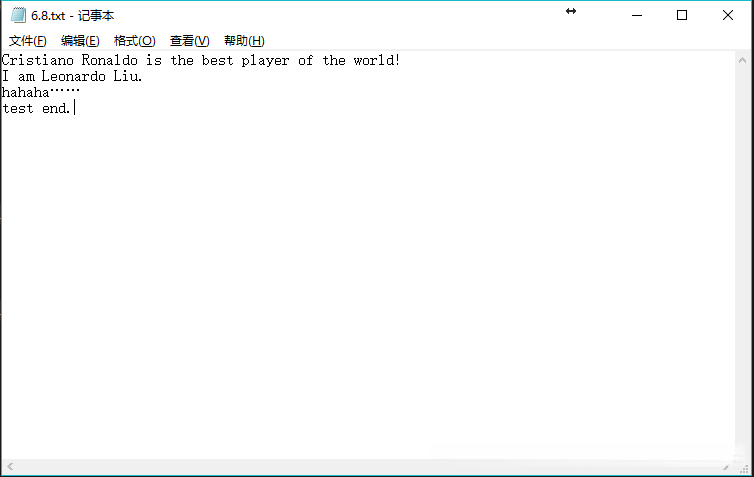
Task: Click the vertical scrollbar up arrow
Action: tap(742, 61)
